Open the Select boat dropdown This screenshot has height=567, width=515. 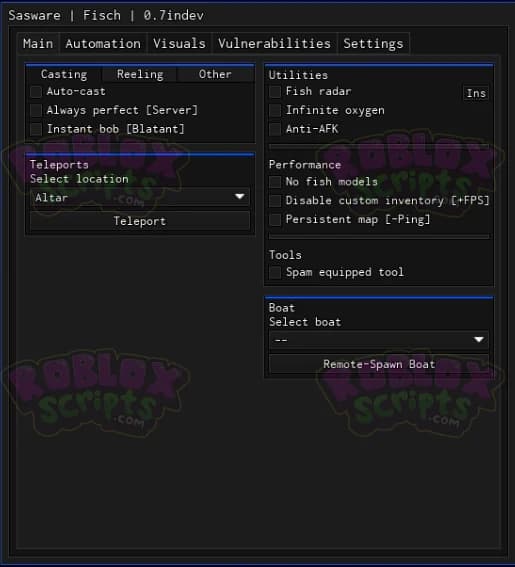tap(379, 340)
